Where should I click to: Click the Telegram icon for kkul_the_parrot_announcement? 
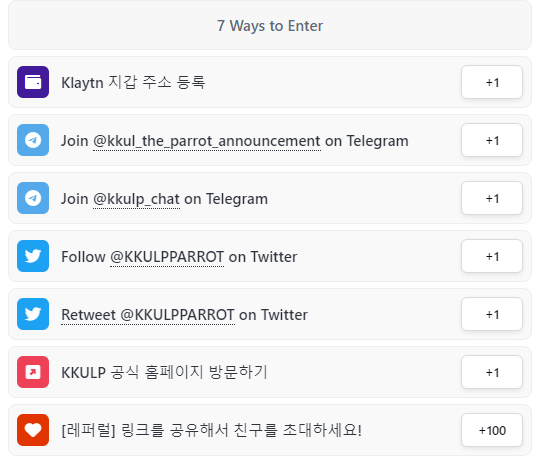coord(33,140)
